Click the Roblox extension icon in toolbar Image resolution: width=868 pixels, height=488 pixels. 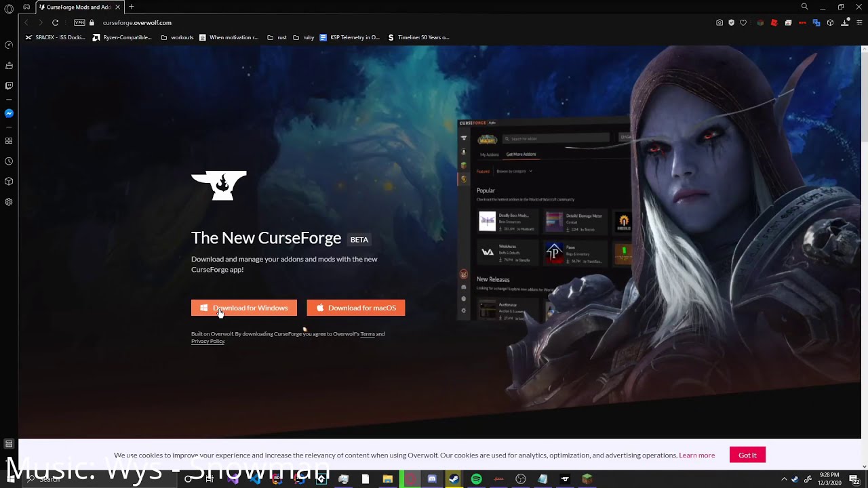pos(774,22)
